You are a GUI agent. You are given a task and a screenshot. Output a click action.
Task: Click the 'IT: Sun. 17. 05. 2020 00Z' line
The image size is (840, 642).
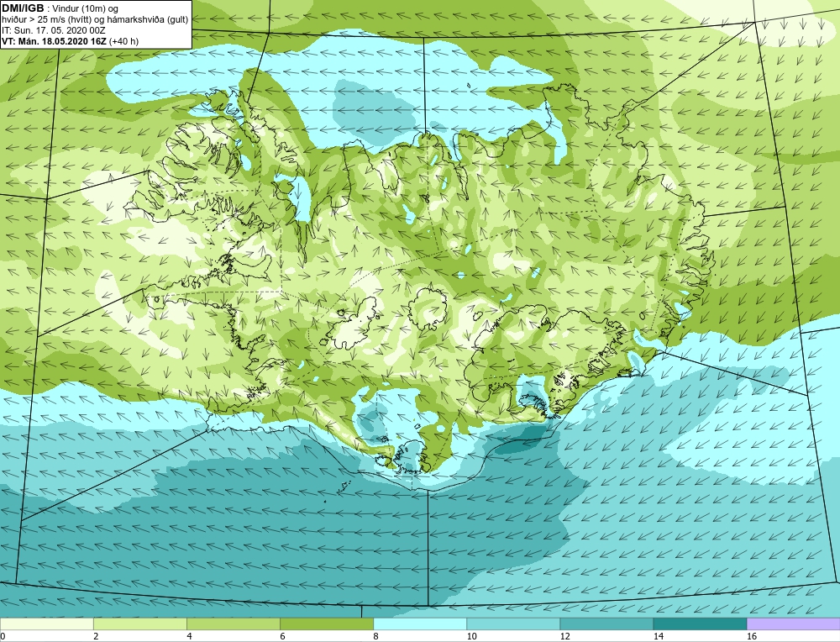click(54, 30)
